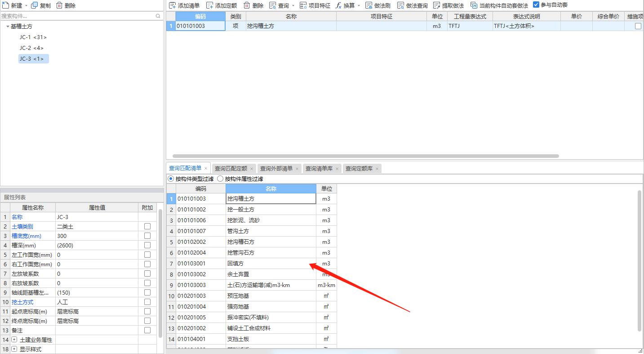Viewport: 644px width, 354px height.
Task: Check 附加 box for 土壤类别
Action: [147, 226]
